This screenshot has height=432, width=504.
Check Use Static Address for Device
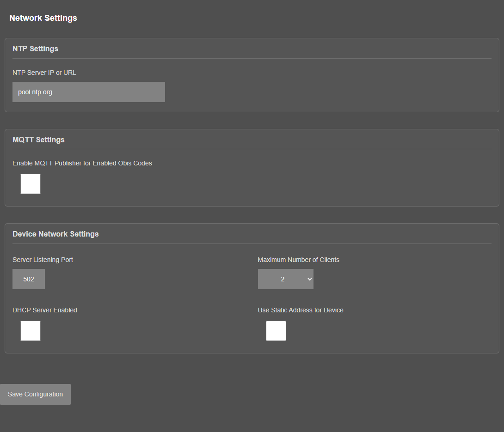(x=276, y=331)
